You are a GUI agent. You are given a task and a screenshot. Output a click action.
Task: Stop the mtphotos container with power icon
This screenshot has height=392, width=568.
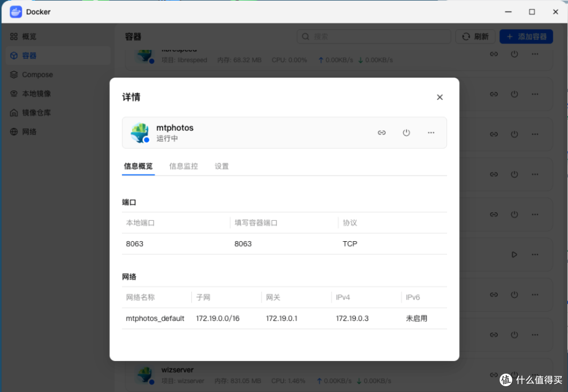pos(406,132)
